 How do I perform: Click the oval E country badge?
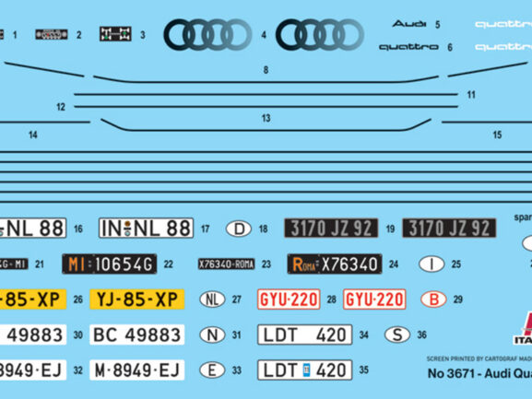(212, 370)
